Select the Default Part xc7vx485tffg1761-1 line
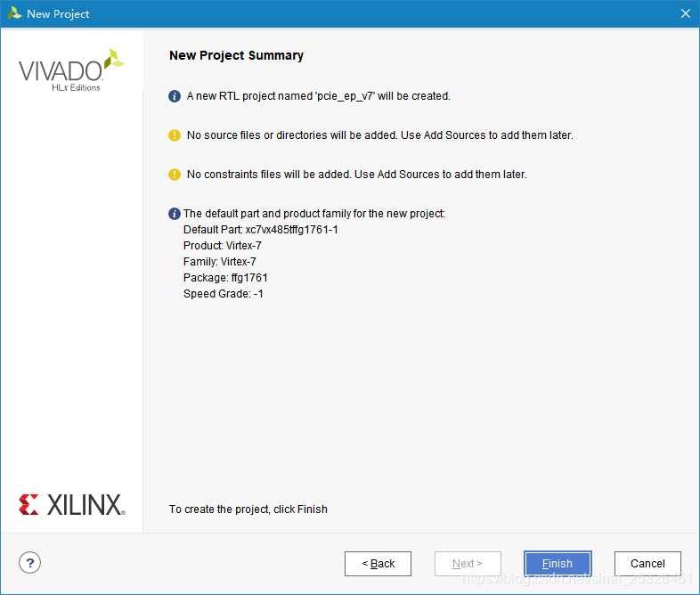Viewport: 700px width, 595px height. point(261,230)
